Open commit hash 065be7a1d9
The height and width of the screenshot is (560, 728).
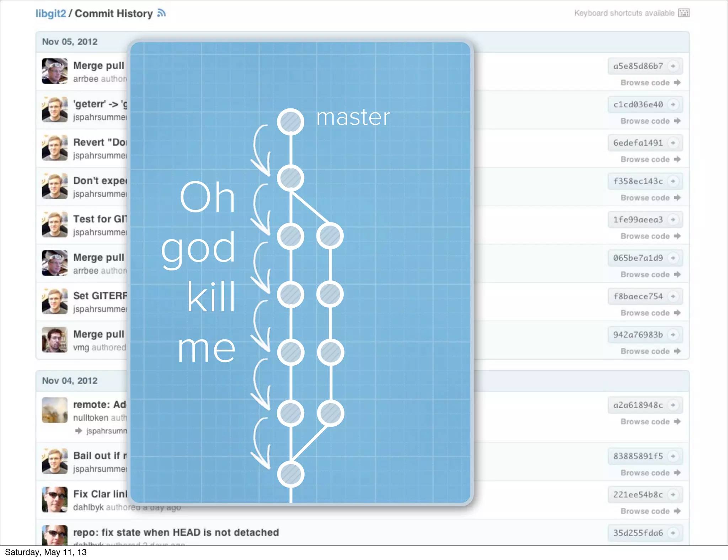(x=638, y=258)
